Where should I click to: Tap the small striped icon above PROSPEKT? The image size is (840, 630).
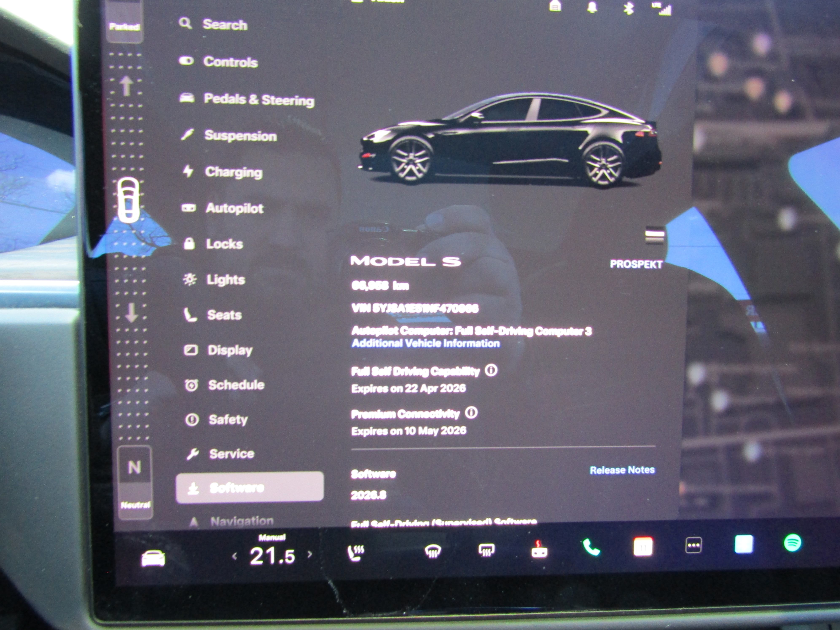655,235
